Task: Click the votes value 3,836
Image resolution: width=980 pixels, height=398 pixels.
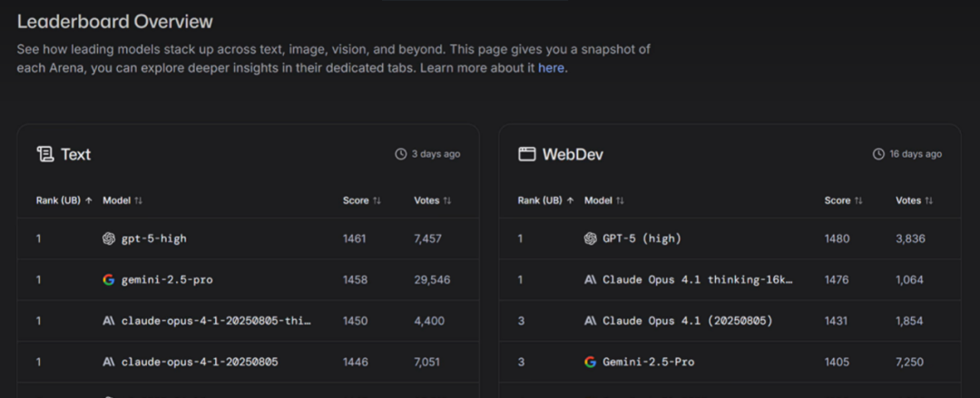Action: tap(911, 238)
